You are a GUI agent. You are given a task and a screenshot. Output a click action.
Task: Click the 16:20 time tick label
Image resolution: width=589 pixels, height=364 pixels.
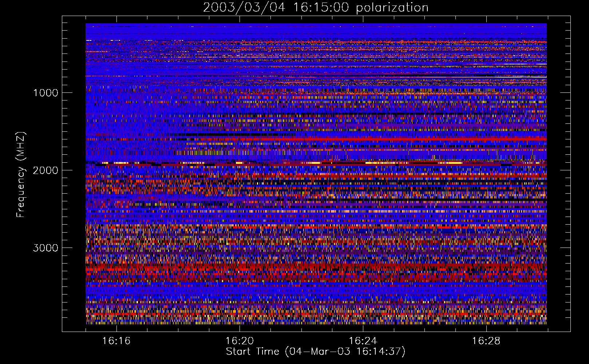click(240, 341)
